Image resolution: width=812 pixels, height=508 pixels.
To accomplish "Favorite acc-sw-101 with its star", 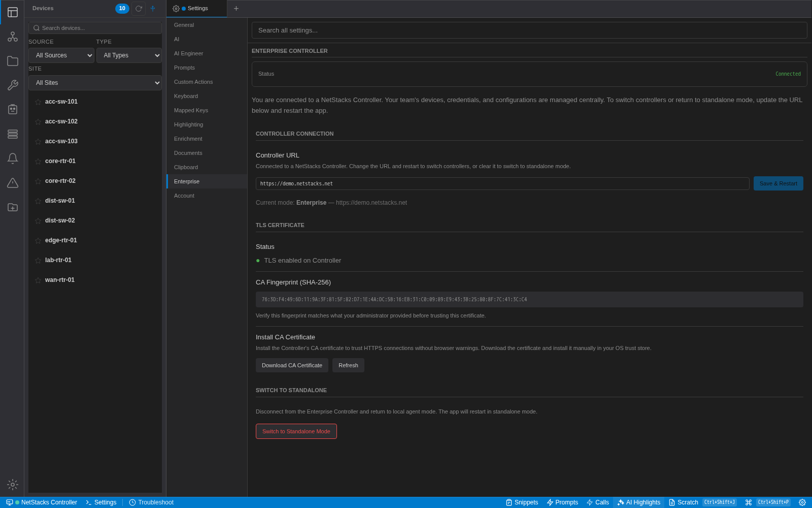I will tap(38, 102).
